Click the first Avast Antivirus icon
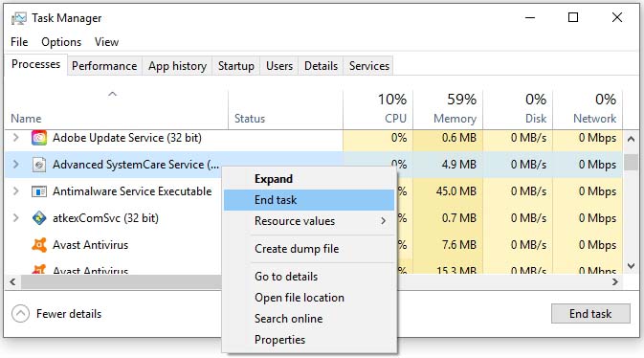The height and width of the screenshot is (358, 644). (39, 245)
